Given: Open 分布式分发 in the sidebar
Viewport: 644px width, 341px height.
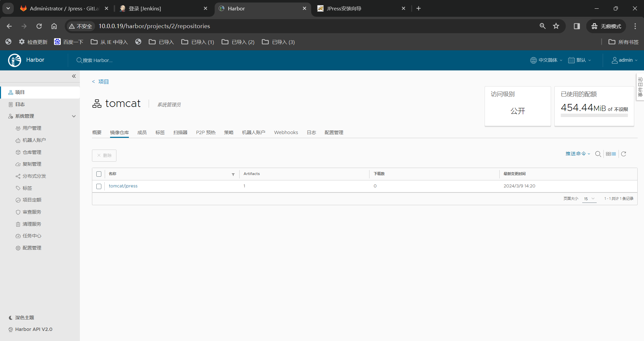Looking at the screenshot, I should (34, 176).
